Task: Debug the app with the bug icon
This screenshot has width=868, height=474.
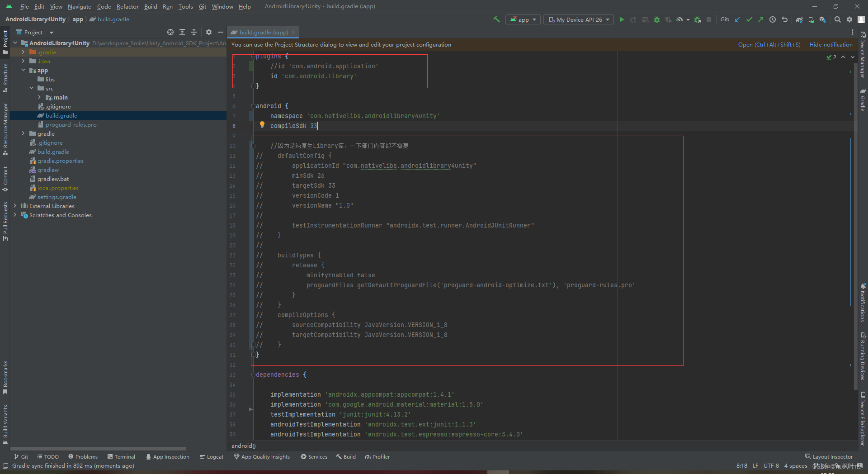Action: (x=657, y=19)
